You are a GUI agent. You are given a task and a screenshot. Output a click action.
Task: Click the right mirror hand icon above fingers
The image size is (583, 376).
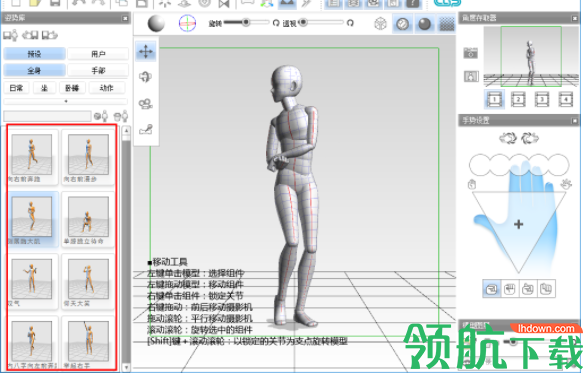point(530,138)
